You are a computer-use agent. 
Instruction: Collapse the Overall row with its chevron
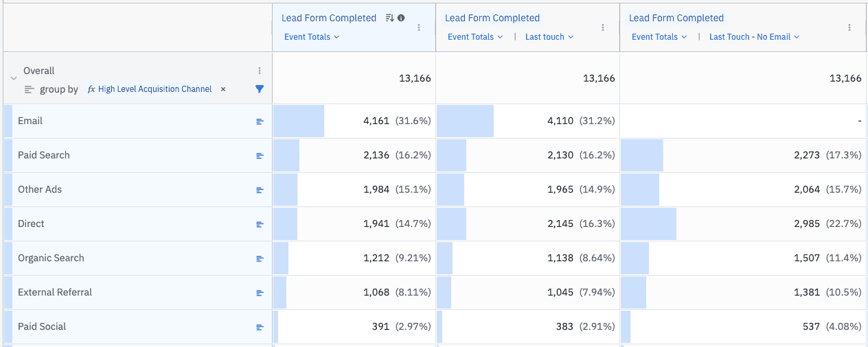(x=14, y=80)
